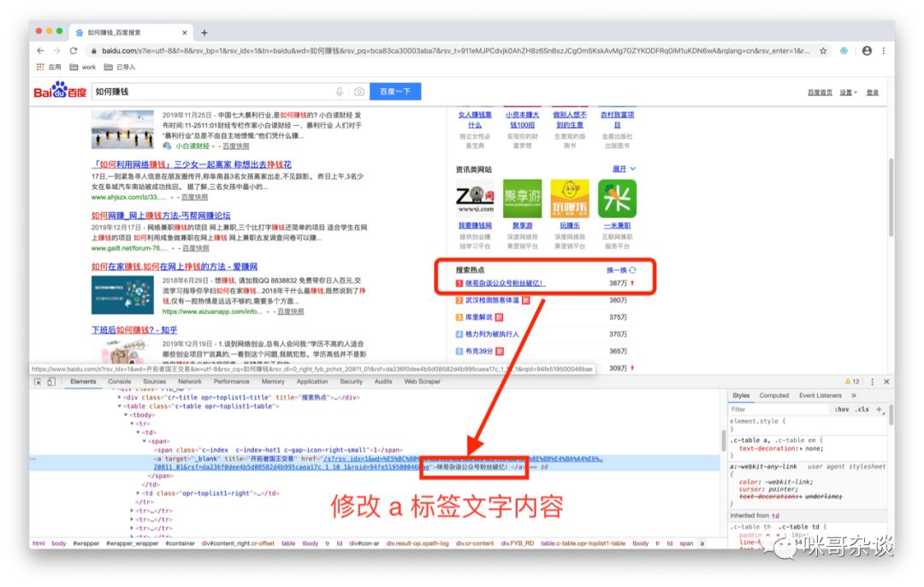Expand the 展开 news sites section
This screenshot has width=924, height=587.
click(624, 169)
